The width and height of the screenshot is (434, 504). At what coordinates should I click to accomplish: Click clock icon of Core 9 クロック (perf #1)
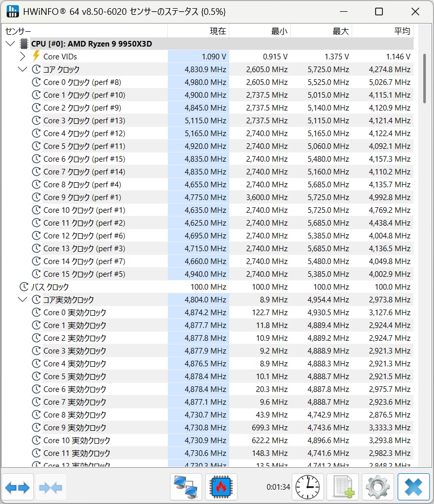pyautogui.click(x=36, y=197)
